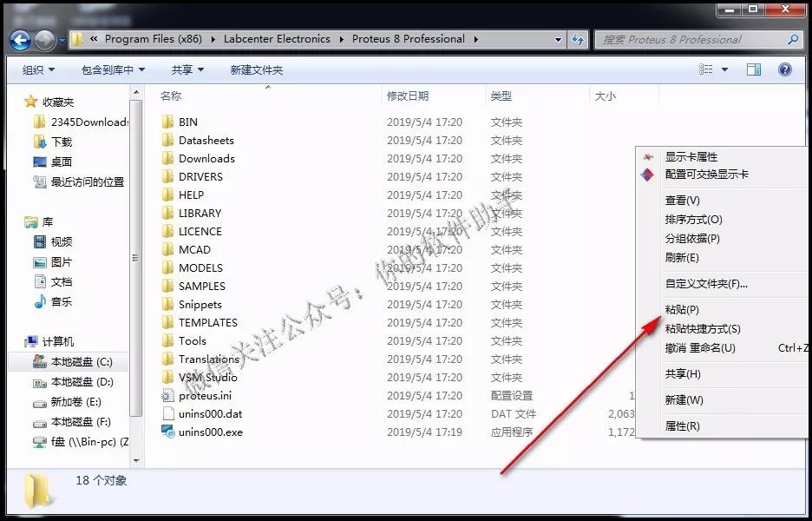Select the TEMPLATES folder
The image size is (812, 521).
pos(200,322)
